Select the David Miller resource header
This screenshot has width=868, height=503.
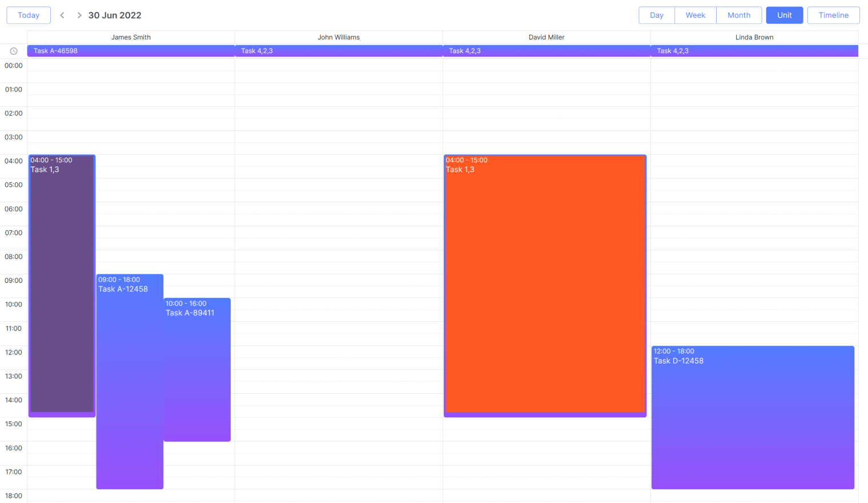click(546, 37)
